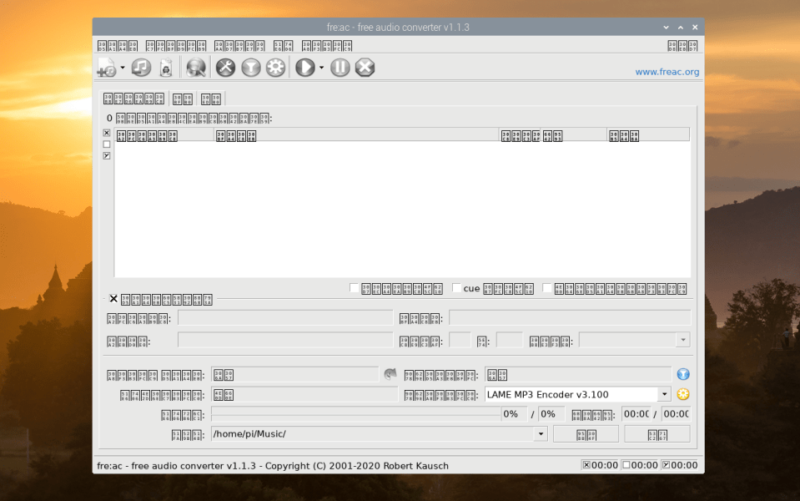Enable the cue sheet creation checkbox
This screenshot has width=800, height=501.
pyautogui.click(x=456, y=288)
